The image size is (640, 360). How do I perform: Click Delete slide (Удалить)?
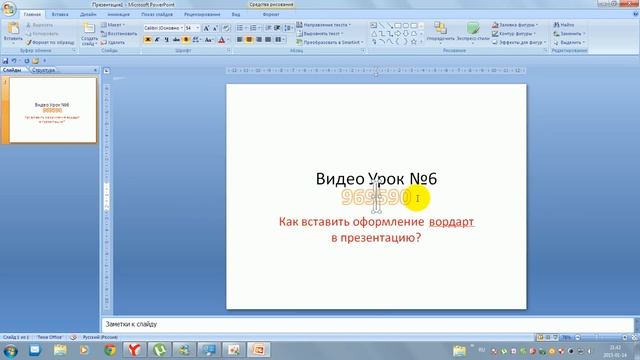(113, 42)
